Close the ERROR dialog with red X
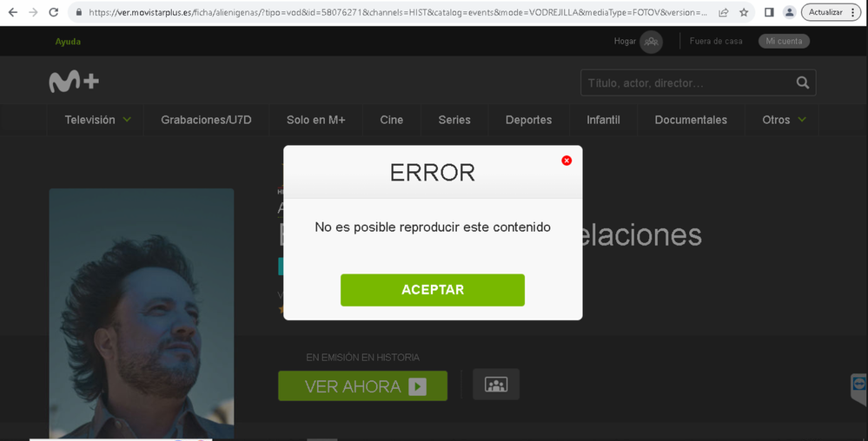 [x=567, y=161]
